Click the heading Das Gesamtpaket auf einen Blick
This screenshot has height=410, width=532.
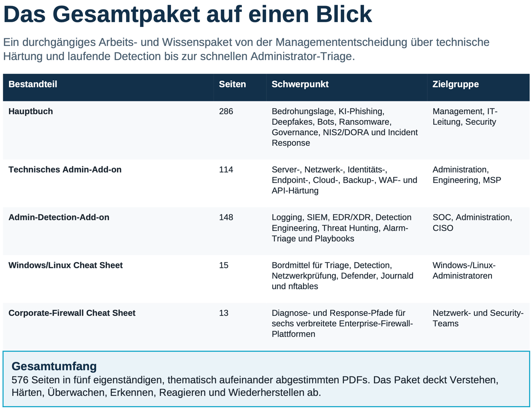[188, 14]
